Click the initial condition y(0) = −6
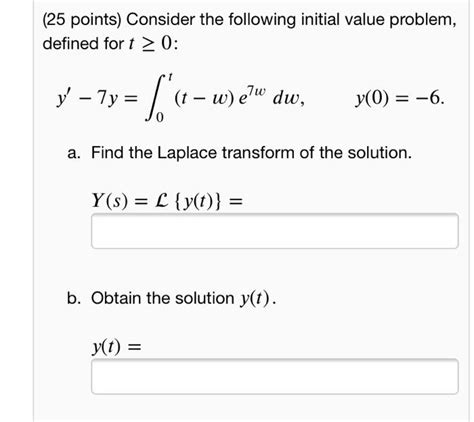Image resolution: width=474 pixels, height=422 pixels. [399, 99]
